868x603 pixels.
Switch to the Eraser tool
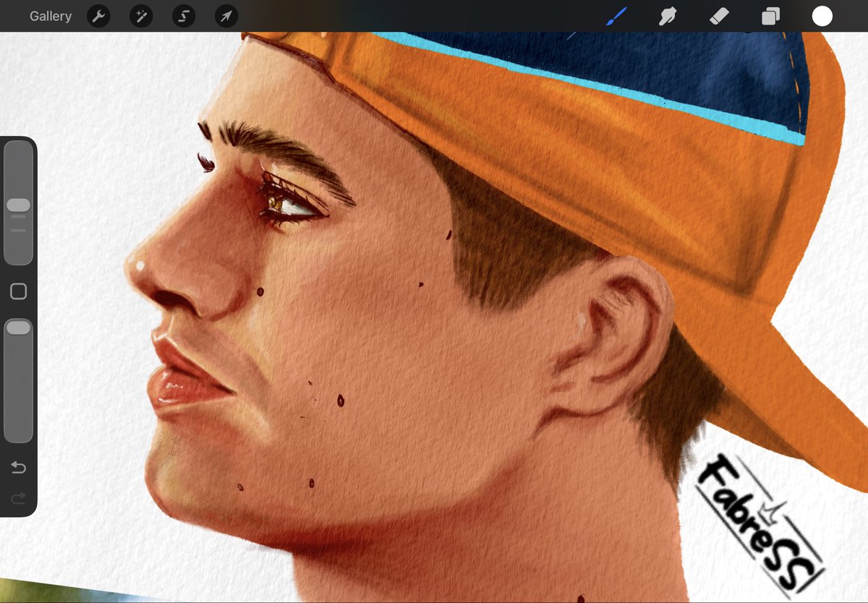click(718, 15)
